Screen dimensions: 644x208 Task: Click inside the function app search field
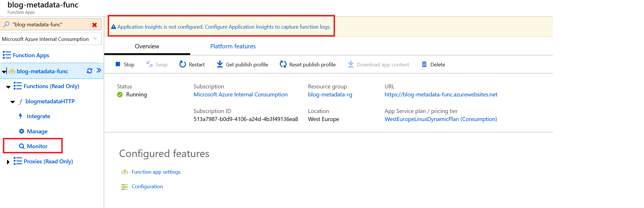pos(49,25)
